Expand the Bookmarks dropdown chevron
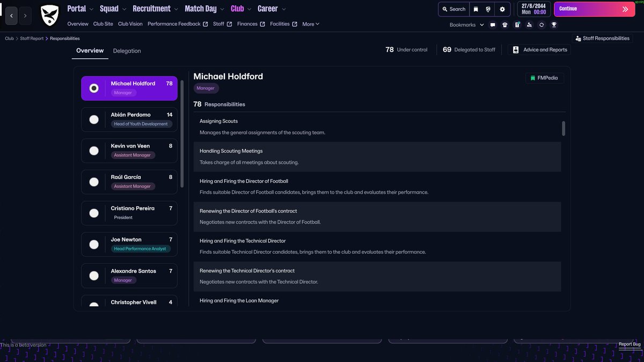 coord(481,25)
